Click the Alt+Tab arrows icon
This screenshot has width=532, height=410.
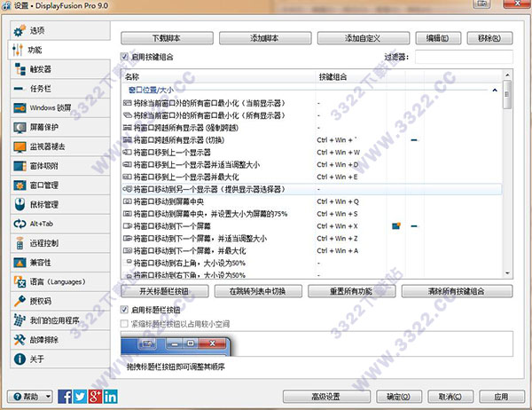tap(20, 224)
